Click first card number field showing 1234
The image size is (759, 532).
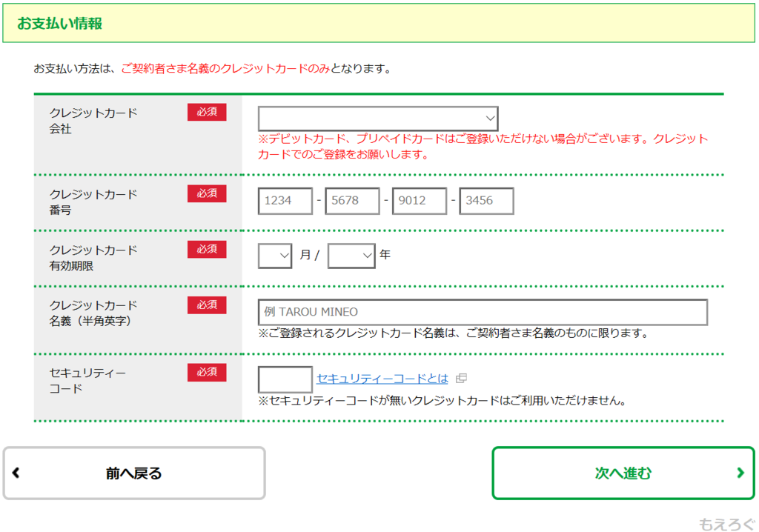click(285, 201)
